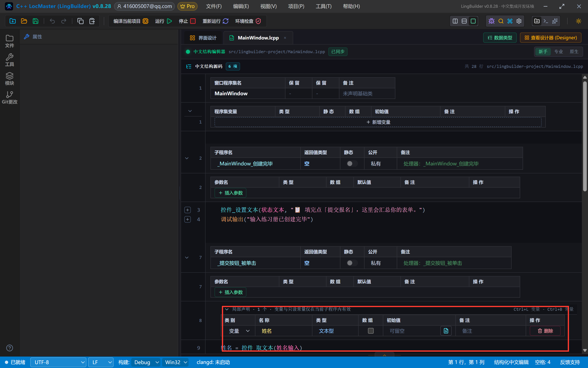Viewport: 588px width, 368px height.
Task: Open the 工具(T) menu
Action: (323, 6)
